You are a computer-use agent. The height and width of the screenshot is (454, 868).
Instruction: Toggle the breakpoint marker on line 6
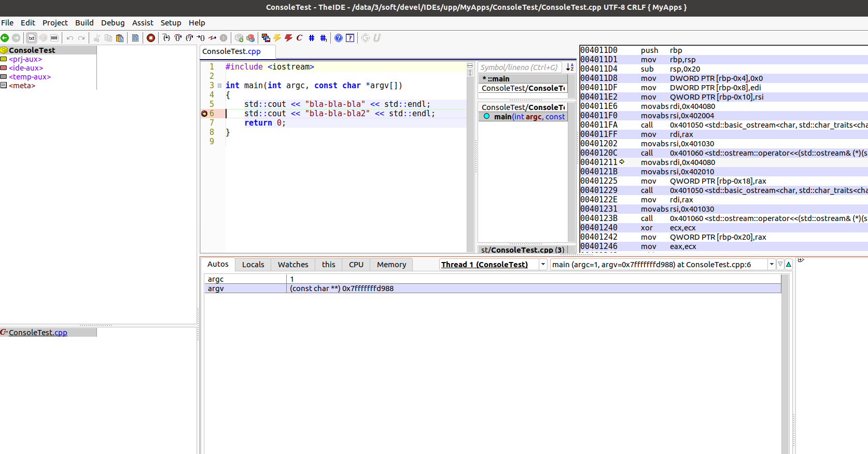point(204,114)
